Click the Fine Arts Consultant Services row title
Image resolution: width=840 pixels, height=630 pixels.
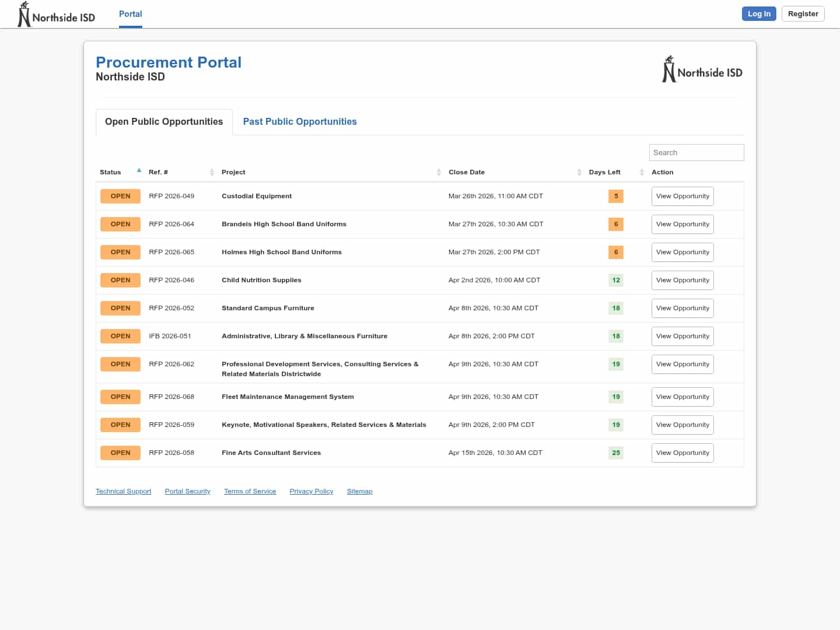271,453
